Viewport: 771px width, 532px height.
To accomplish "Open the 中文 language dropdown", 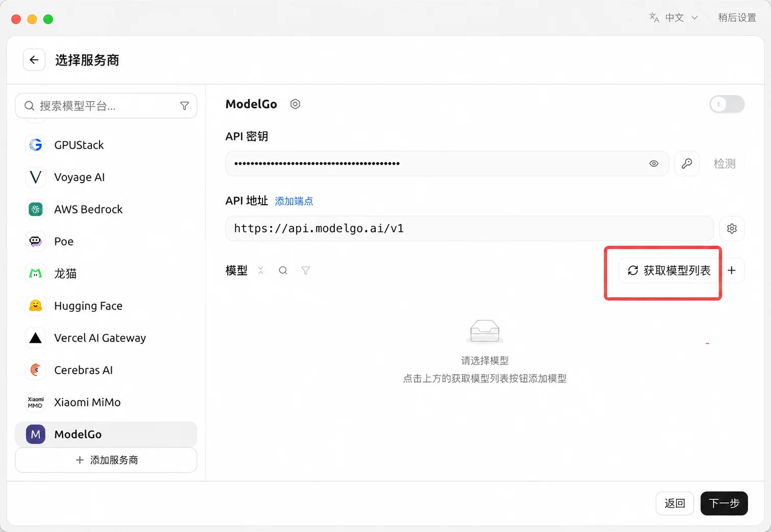I will pos(673,18).
